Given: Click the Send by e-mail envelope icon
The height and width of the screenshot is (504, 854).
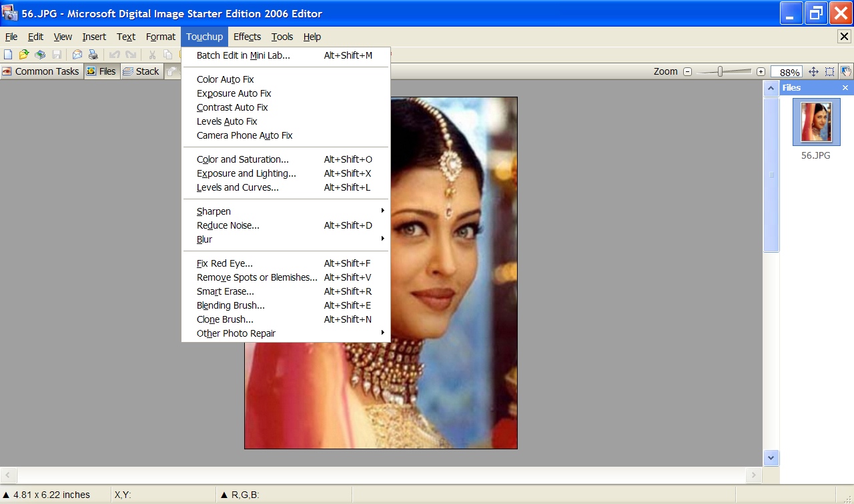Looking at the screenshot, I should [77, 55].
